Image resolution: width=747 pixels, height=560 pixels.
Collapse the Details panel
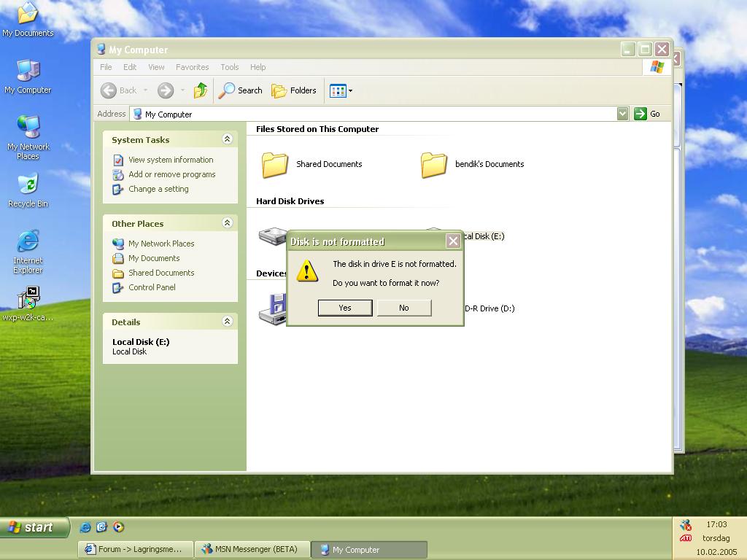point(228,322)
